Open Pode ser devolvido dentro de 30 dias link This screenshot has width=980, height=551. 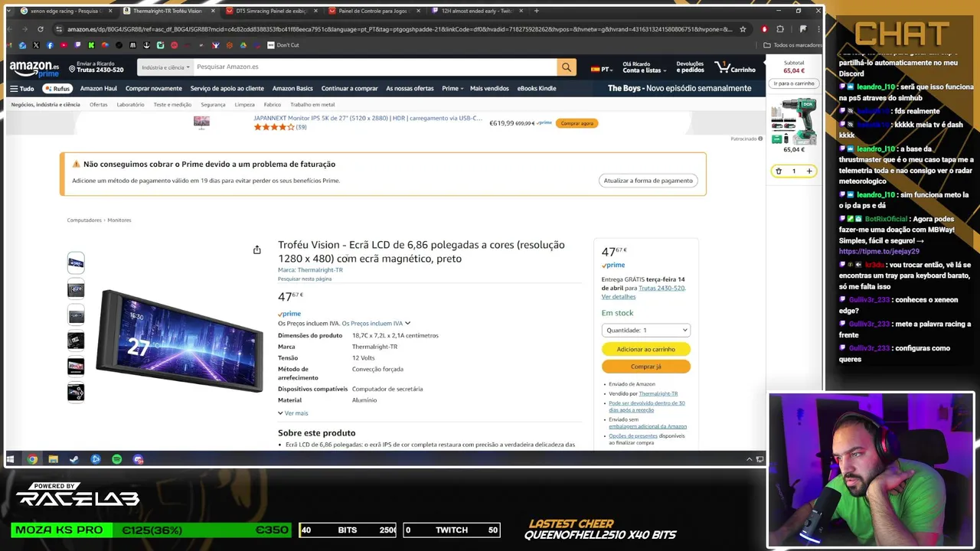pos(647,406)
